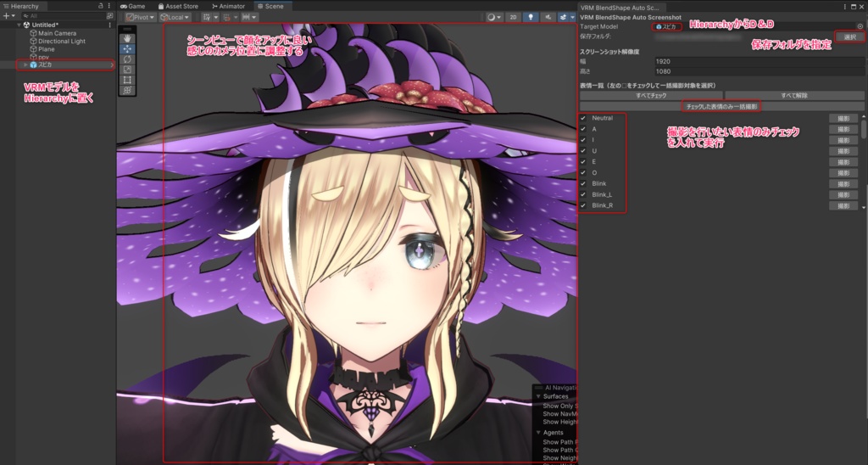The image size is (868, 465).
Task: Collapse Surfaces section in AI Navigation overlay
Action: click(538, 397)
